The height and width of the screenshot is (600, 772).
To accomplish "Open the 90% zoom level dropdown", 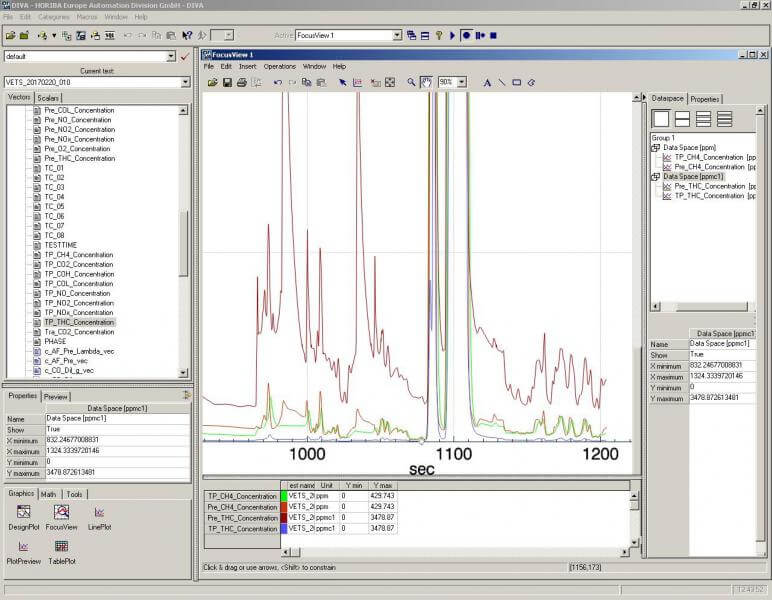I will click(x=462, y=82).
